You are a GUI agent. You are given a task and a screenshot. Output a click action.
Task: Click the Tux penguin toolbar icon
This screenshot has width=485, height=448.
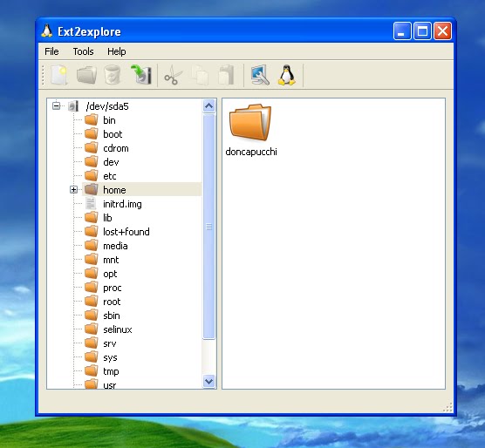[x=287, y=75]
